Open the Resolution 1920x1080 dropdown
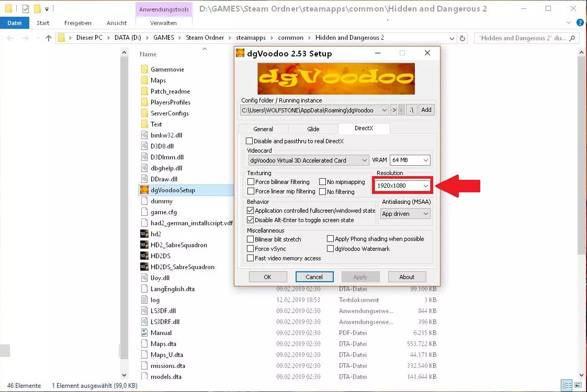This screenshot has height=392, width=587. [402, 186]
